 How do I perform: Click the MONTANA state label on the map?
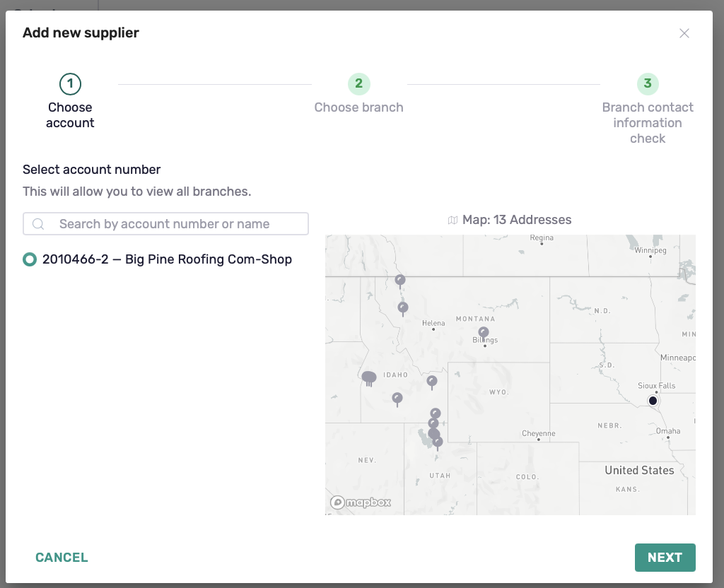click(x=475, y=319)
